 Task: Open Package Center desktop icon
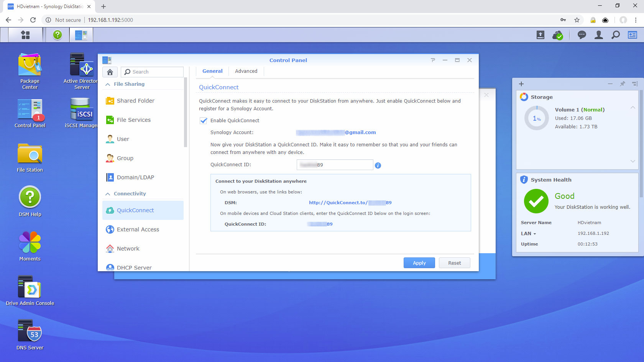pos(30,72)
